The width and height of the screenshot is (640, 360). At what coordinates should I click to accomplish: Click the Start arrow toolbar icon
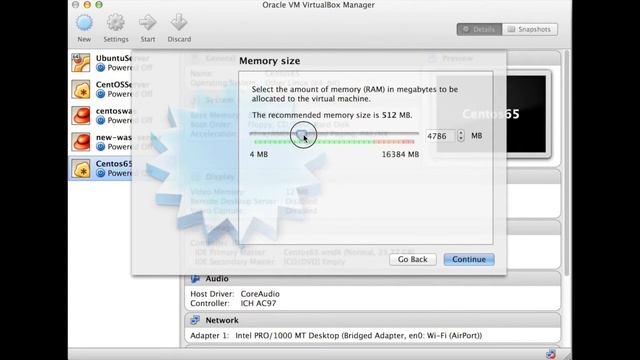[147, 22]
